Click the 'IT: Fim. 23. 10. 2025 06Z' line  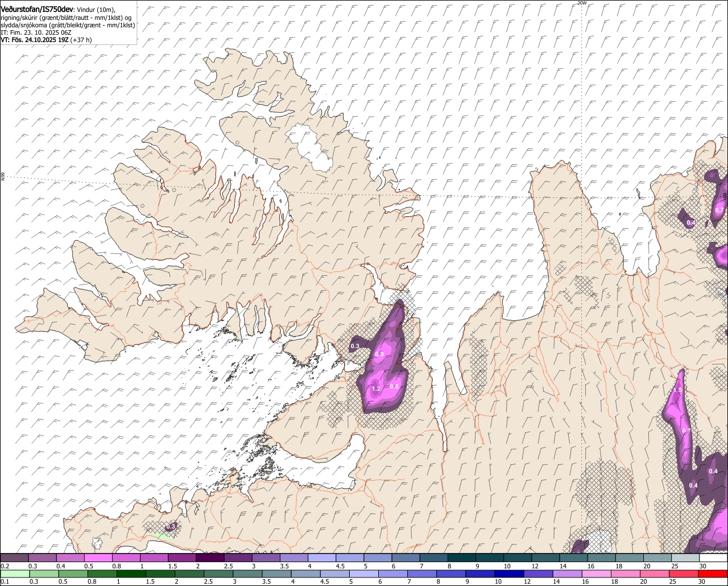pos(36,32)
